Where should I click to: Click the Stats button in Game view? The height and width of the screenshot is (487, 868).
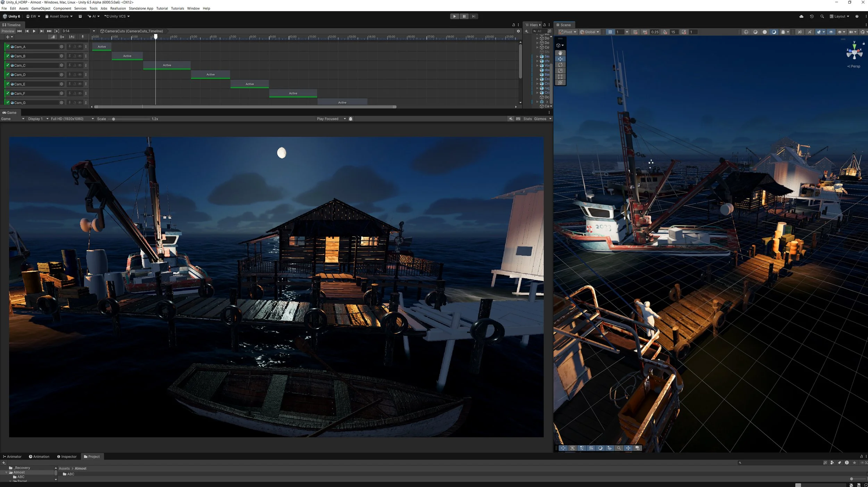coord(527,119)
